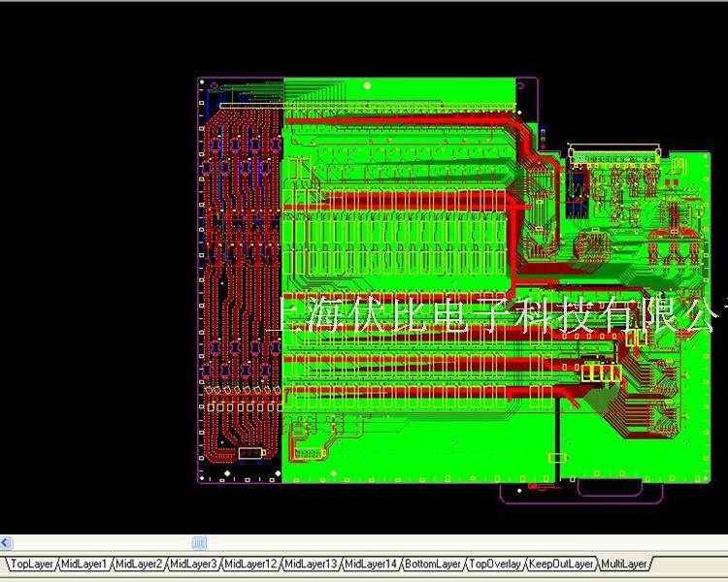Switch to the BottomLayer tab
The image size is (728, 582).
[x=433, y=564]
